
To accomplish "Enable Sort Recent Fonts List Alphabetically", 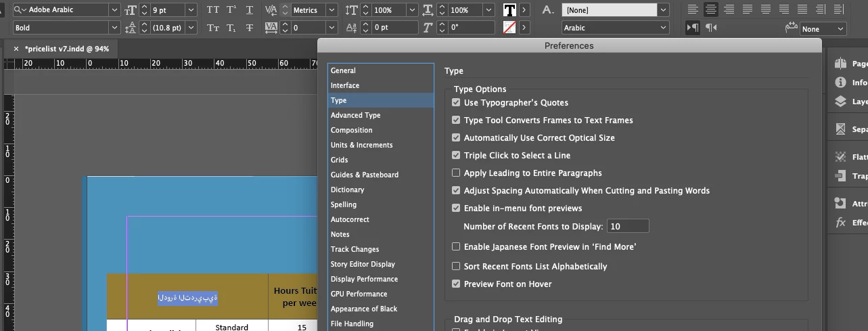I will pyautogui.click(x=456, y=267).
